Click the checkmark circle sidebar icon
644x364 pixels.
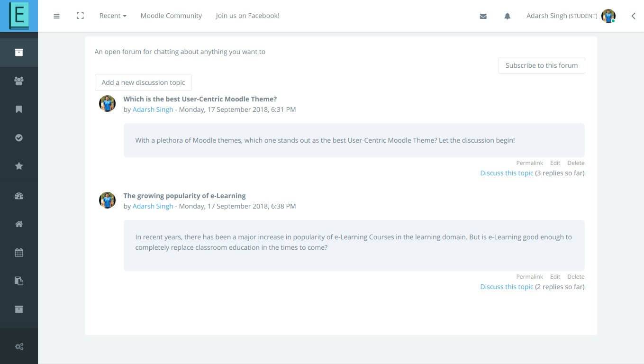tap(19, 137)
